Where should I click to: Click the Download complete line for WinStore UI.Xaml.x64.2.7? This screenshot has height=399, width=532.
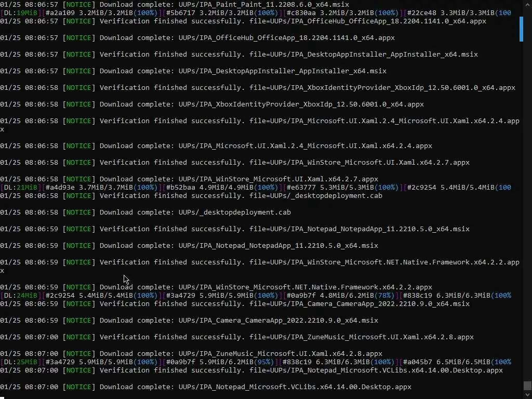click(x=189, y=179)
